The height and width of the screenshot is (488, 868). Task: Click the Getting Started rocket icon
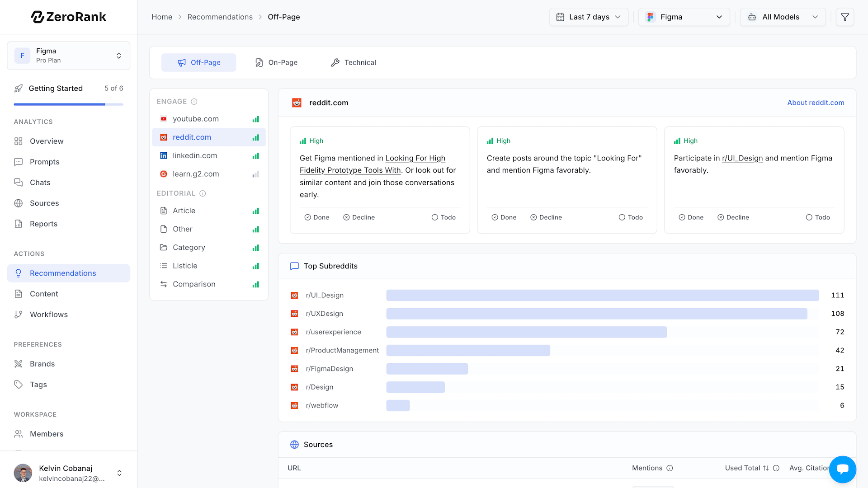coord(19,89)
